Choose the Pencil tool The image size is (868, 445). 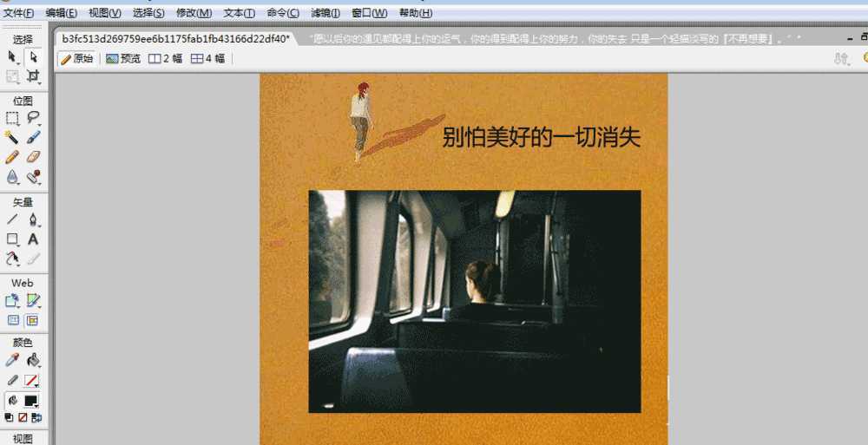tap(12, 157)
